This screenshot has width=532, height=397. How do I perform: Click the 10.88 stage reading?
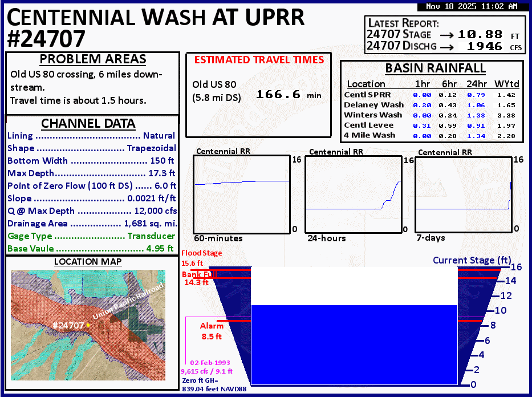click(481, 35)
